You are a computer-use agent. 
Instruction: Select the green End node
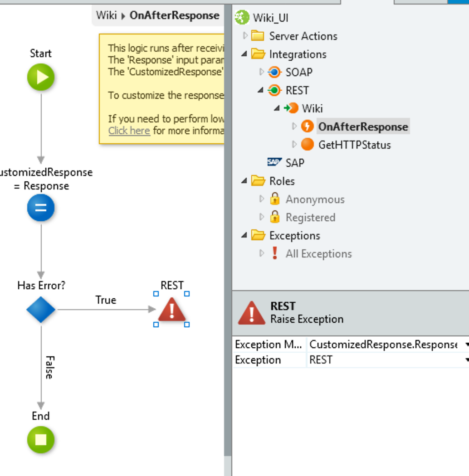[41, 440]
